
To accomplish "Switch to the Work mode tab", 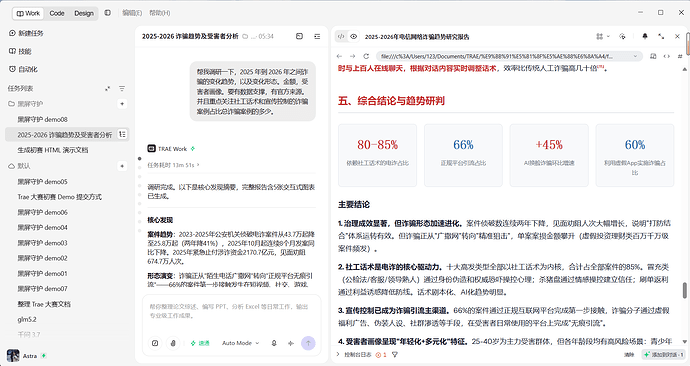I will 28,13.
